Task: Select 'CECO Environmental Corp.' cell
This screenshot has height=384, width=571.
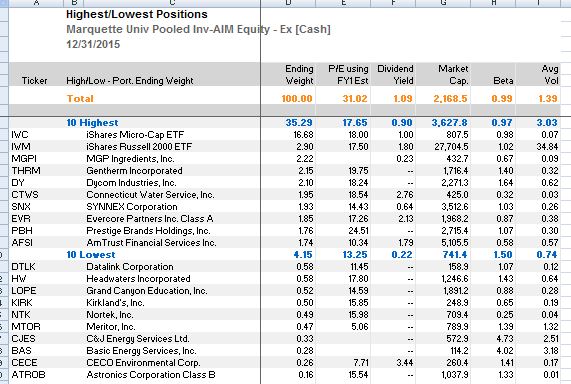Action: [143, 363]
